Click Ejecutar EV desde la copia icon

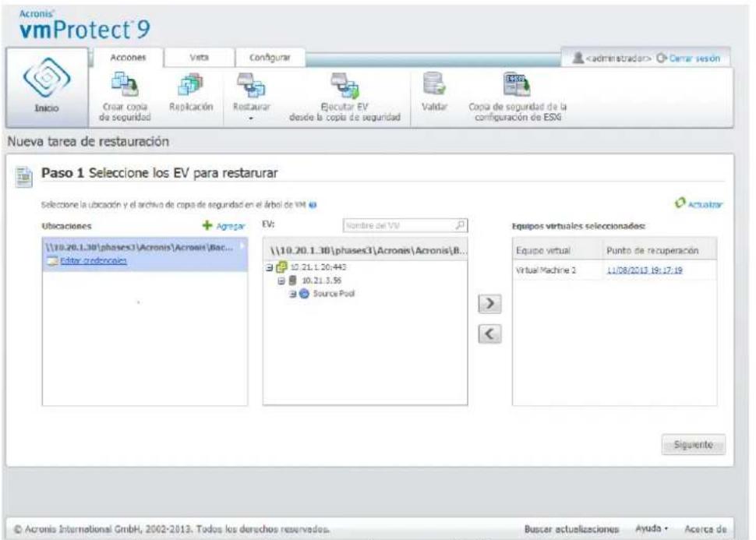(x=344, y=85)
